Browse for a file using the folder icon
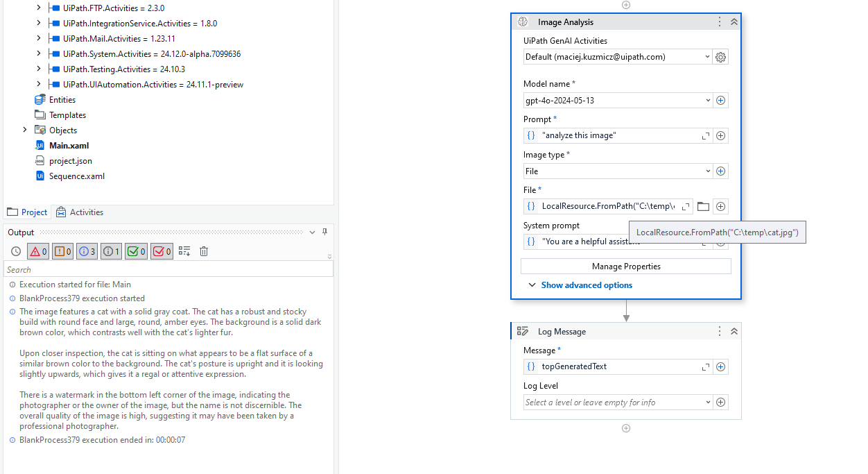This screenshot has width=868, height=474. (x=703, y=206)
